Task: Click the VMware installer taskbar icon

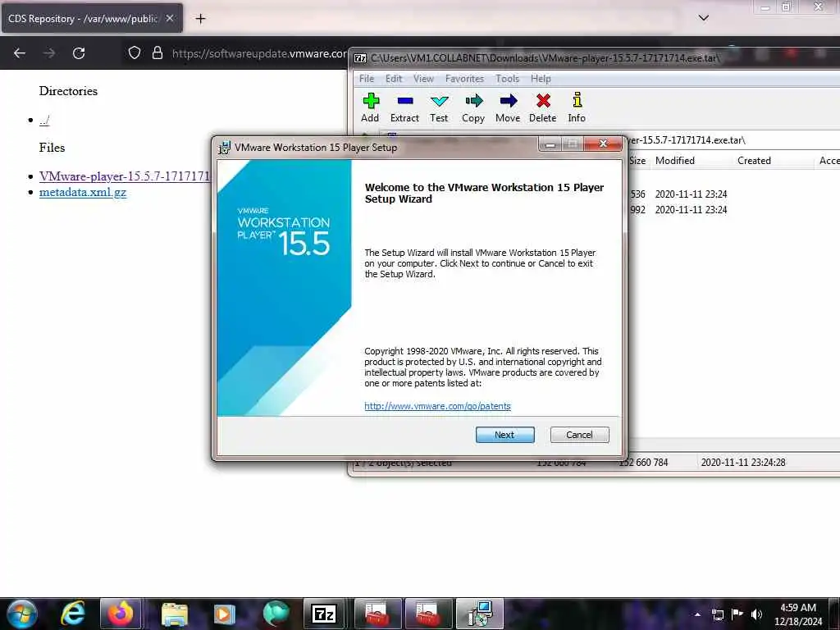Action: (479, 614)
